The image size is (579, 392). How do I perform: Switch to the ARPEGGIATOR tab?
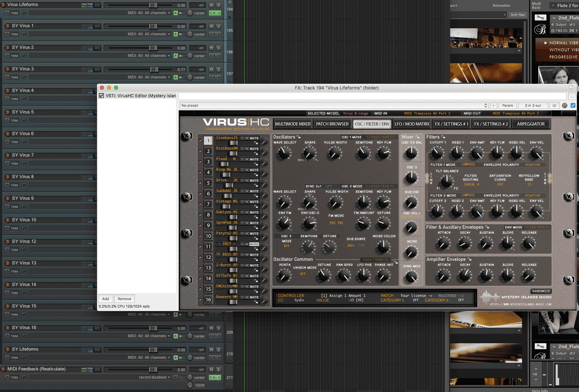531,124
